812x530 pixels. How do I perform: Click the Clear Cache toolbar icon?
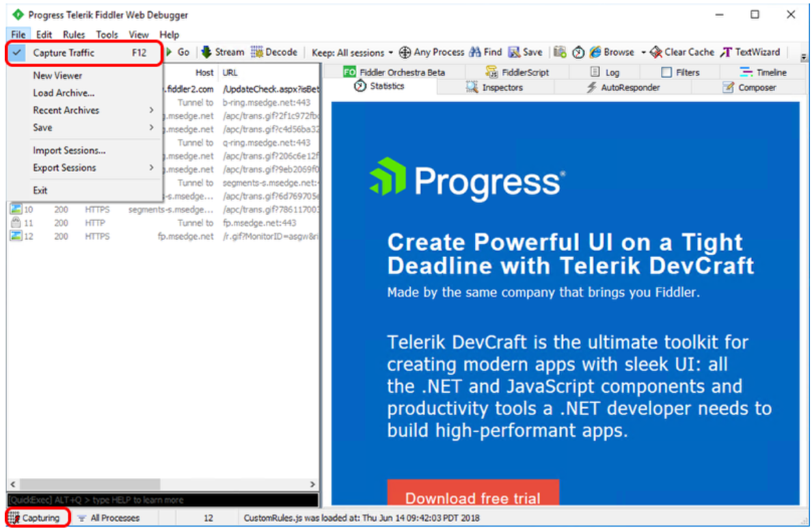[x=656, y=52]
